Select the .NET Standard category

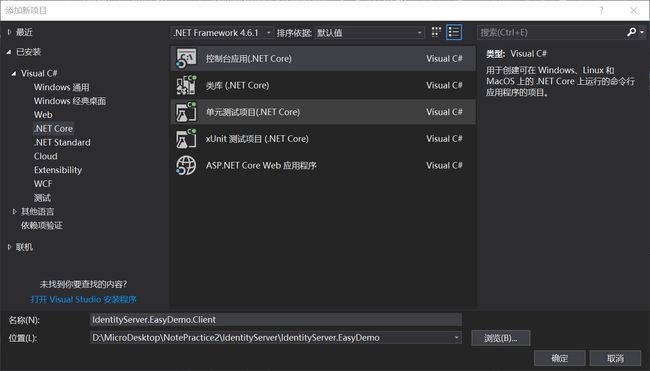coord(62,142)
